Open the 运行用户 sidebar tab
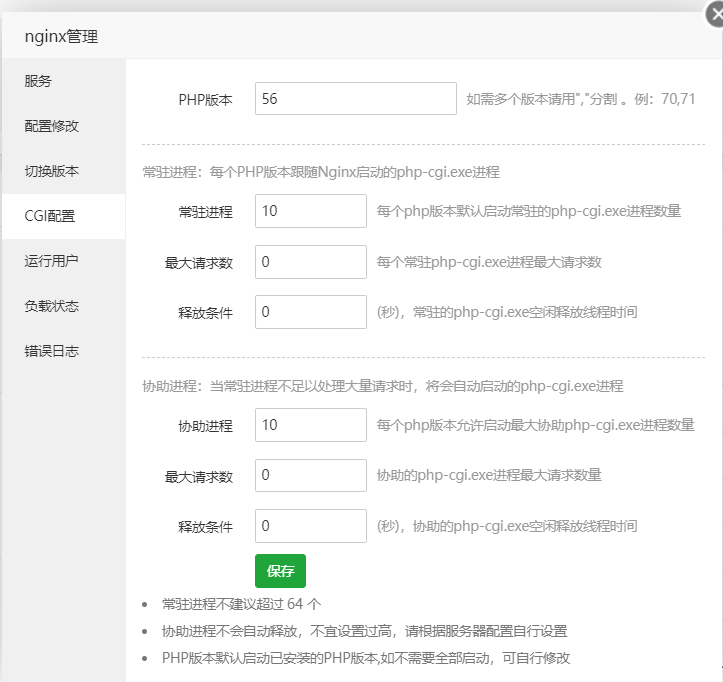This screenshot has width=723, height=682. pyautogui.click(x=64, y=261)
